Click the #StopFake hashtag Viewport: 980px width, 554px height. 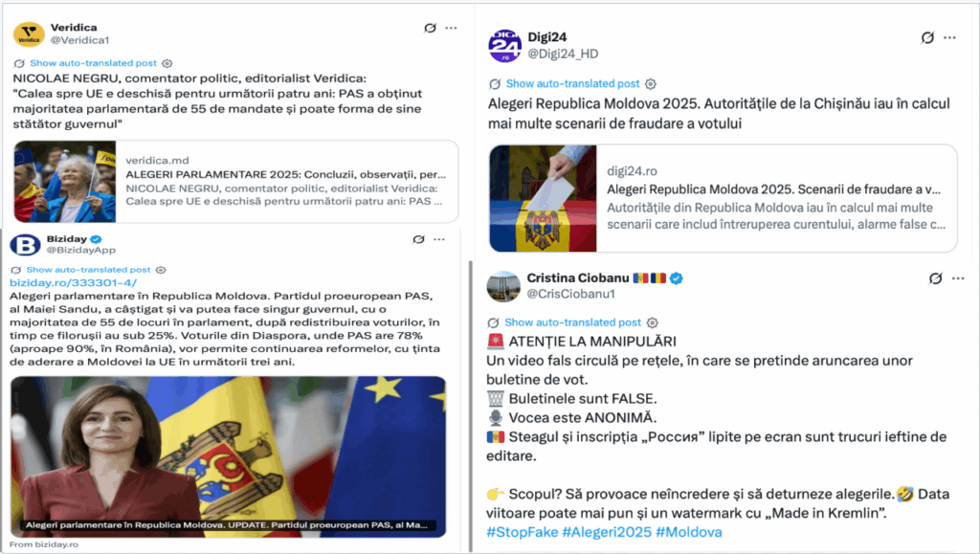(x=522, y=532)
